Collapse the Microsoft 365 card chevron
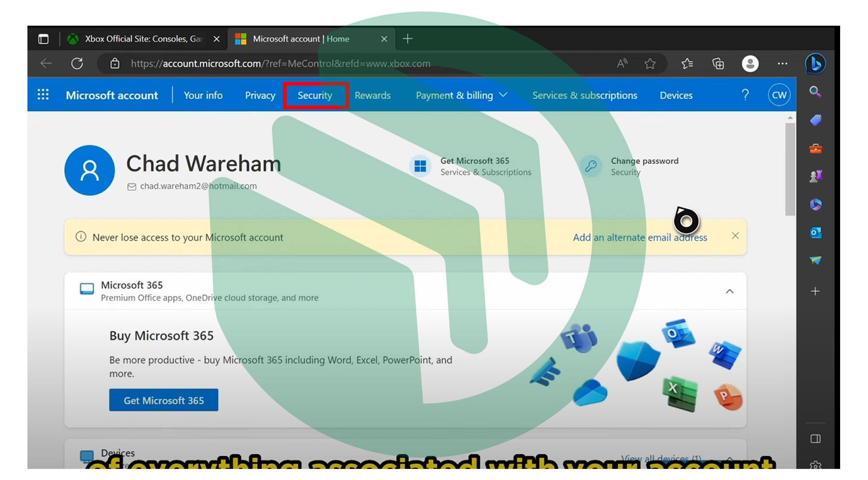This screenshot has height=480, width=868. [730, 291]
